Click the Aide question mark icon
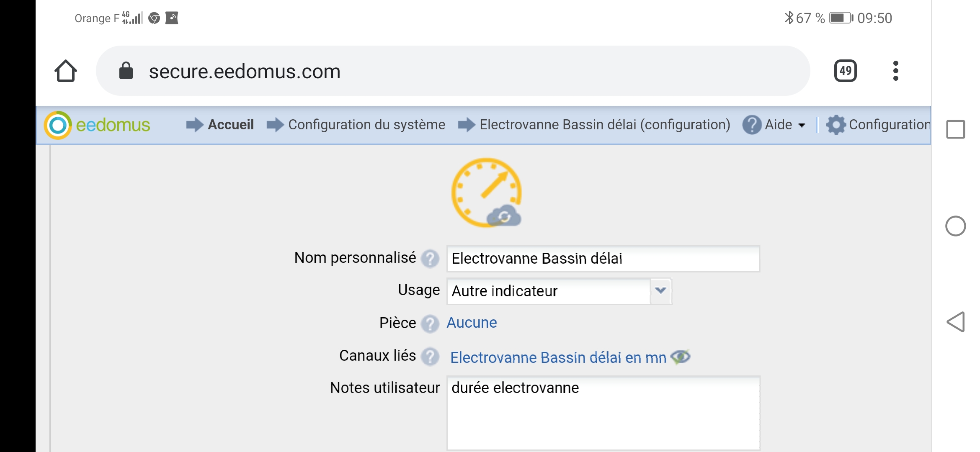This screenshot has width=980, height=452. (752, 125)
